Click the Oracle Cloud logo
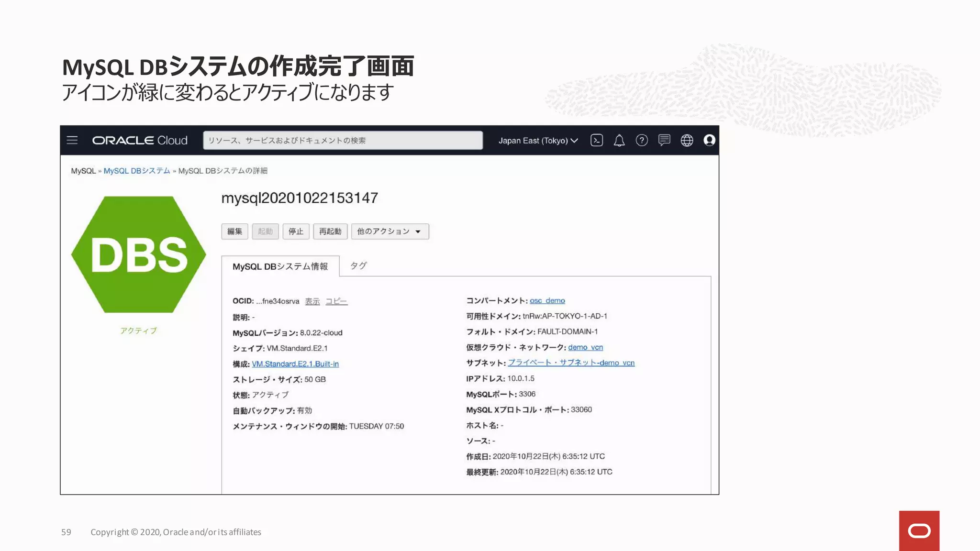Viewport: 980px width, 551px height. pos(140,140)
